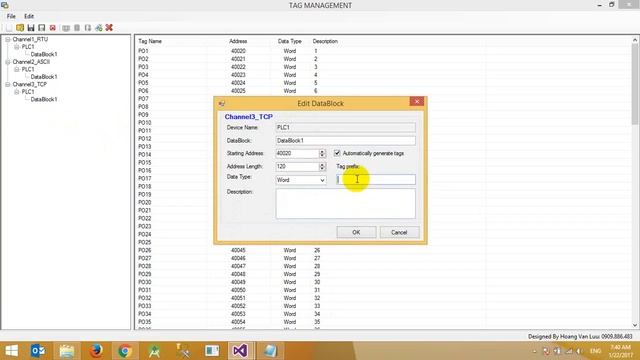Click the Description text area
The width and height of the screenshot is (640, 360).
(345, 203)
